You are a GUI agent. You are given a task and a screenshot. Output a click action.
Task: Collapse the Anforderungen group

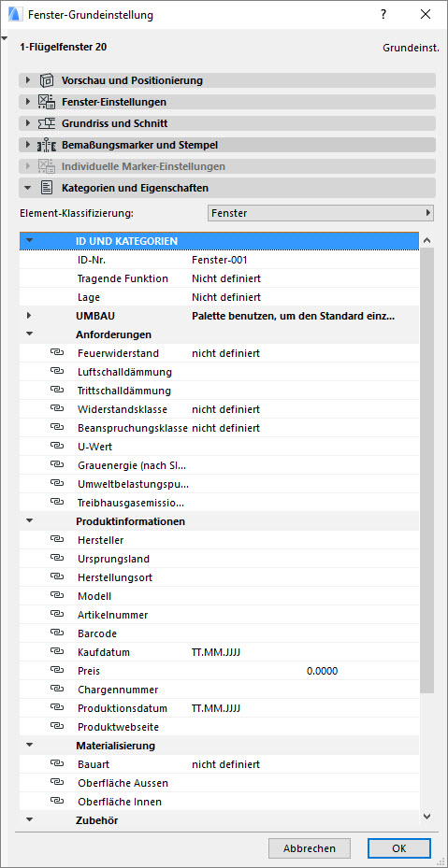pyautogui.click(x=29, y=334)
